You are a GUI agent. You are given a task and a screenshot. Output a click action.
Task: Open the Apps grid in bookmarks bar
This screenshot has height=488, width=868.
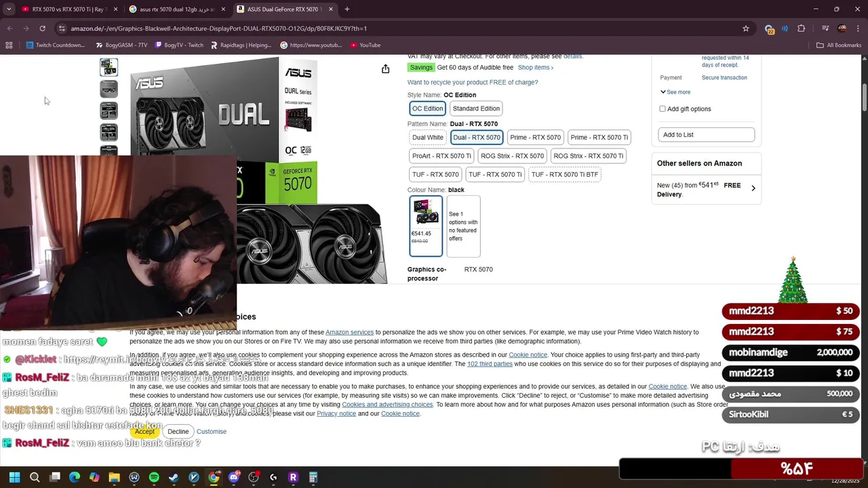(x=9, y=45)
